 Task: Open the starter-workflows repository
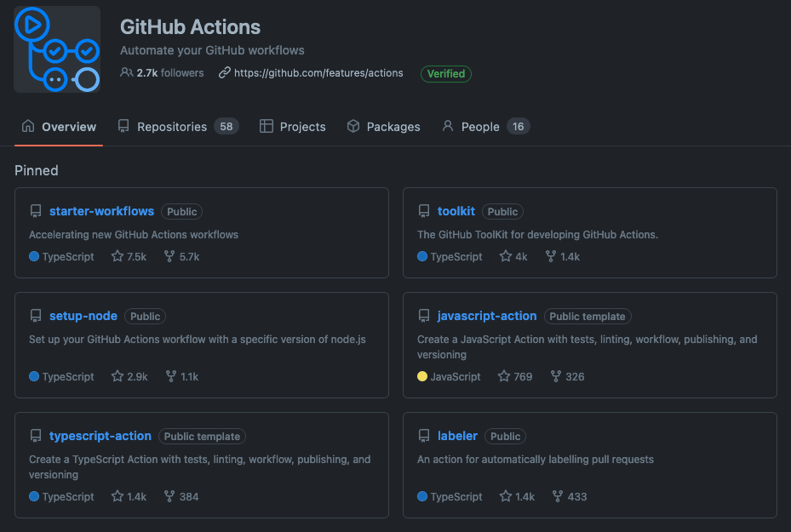coord(101,211)
